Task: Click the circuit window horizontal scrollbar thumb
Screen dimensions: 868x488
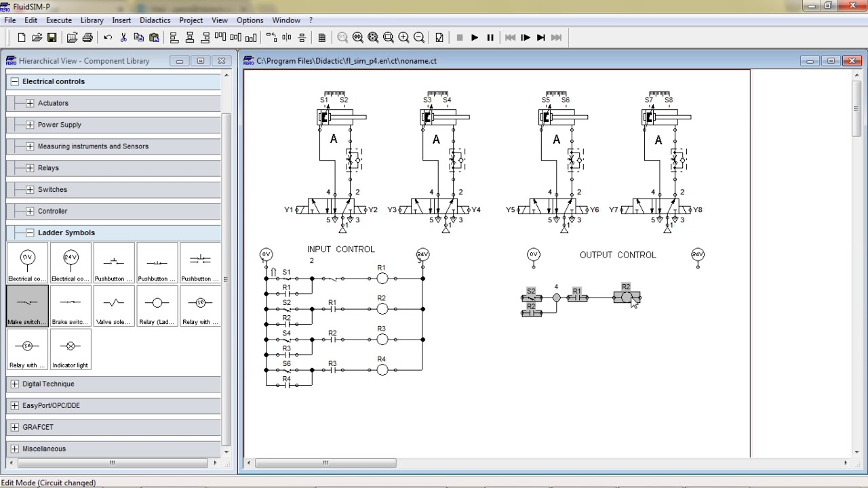Action: coord(325,463)
